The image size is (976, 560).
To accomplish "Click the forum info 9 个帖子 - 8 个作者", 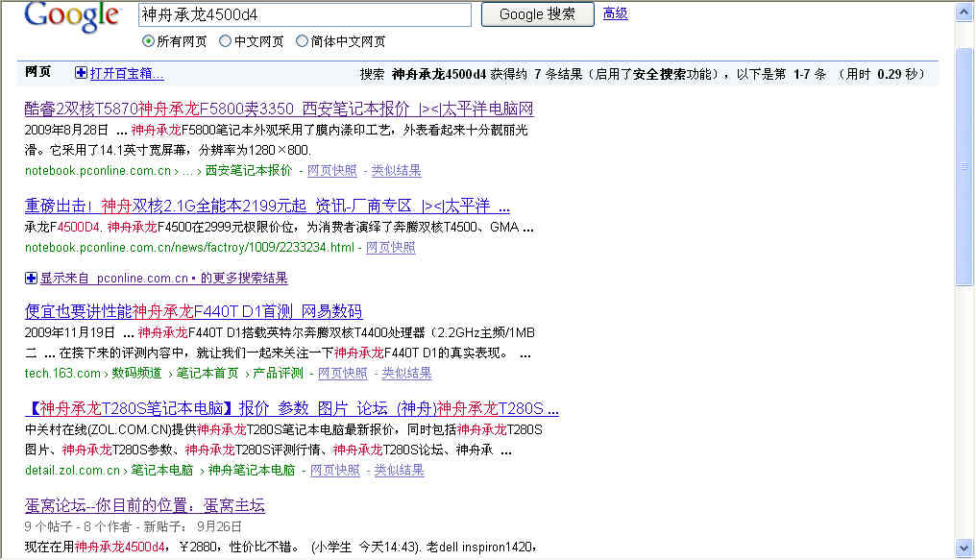I will pos(78,526).
